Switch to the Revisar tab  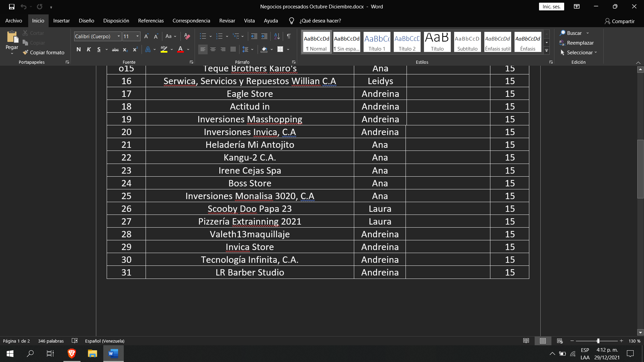pyautogui.click(x=227, y=21)
